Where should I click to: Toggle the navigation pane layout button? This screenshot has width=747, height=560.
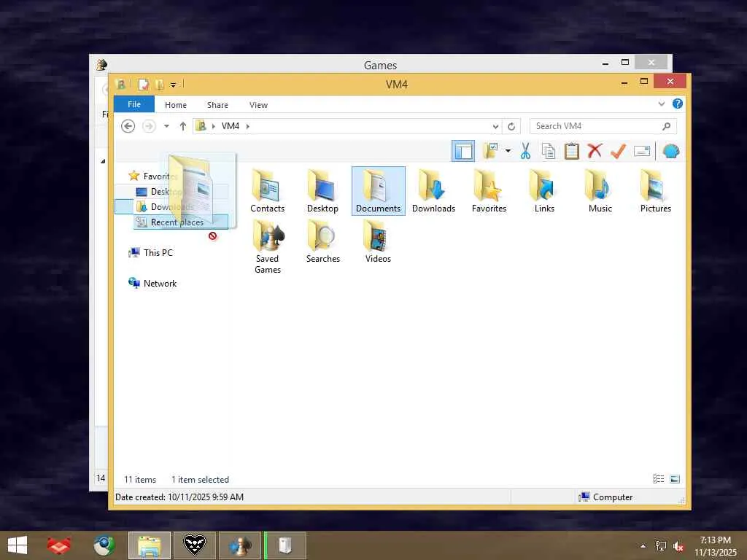pyautogui.click(x=462, y=152)
